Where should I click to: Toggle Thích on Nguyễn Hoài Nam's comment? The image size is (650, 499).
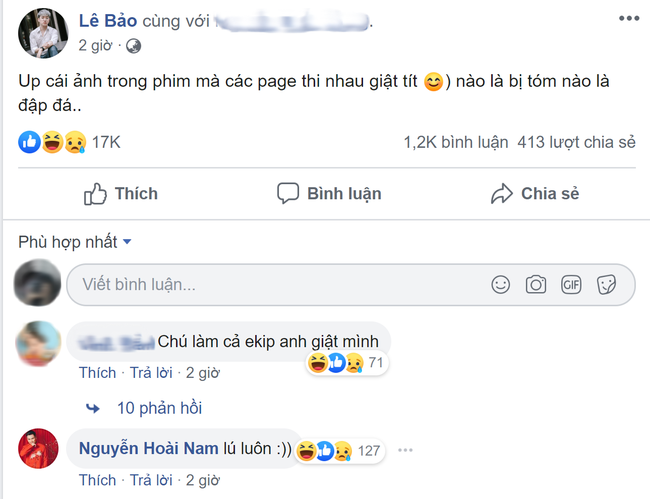(x=97, y=480)
